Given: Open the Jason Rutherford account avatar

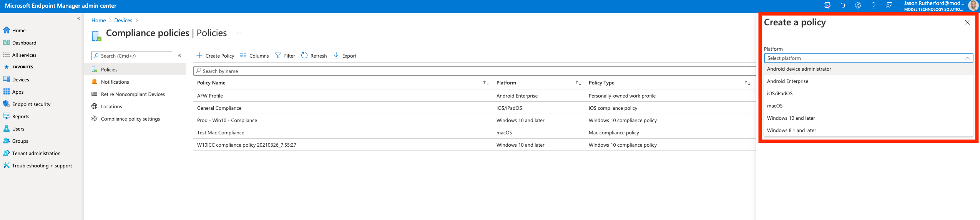Looking at the screenshot, I should [973, 5].
